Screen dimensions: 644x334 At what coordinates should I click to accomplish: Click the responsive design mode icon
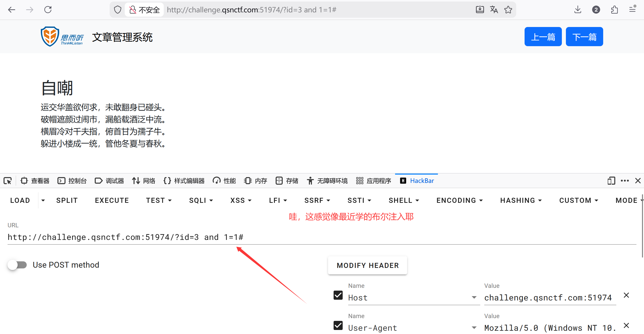(x=611, y=181)
